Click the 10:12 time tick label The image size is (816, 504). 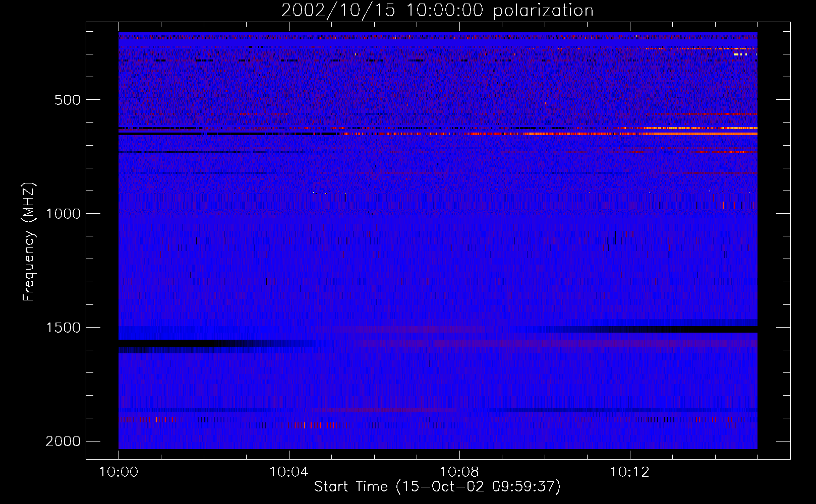coord(630,472)
